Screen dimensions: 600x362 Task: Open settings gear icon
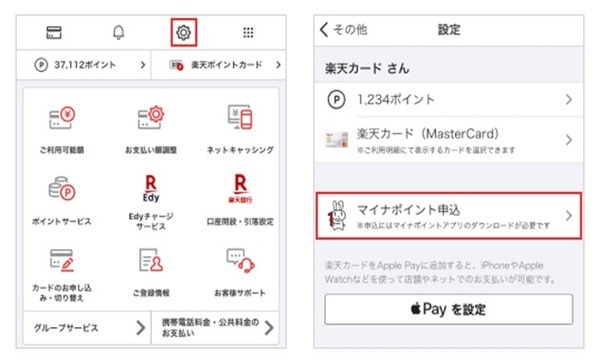[x=184, y=33]
